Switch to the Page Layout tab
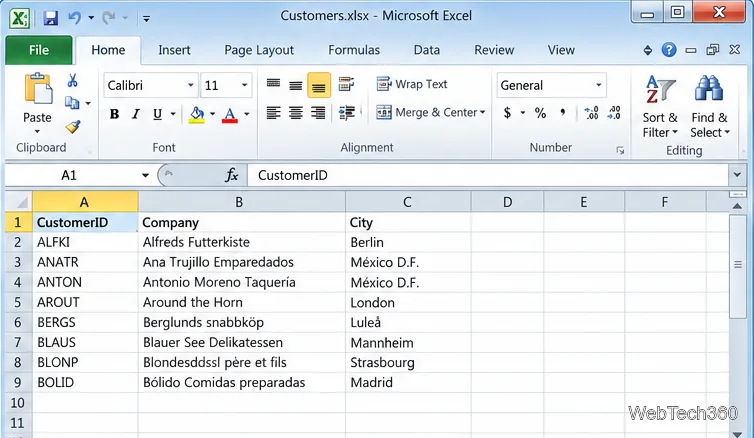This screenshot has height=438, width=754. pyautogui.click(x=259, y=50)
